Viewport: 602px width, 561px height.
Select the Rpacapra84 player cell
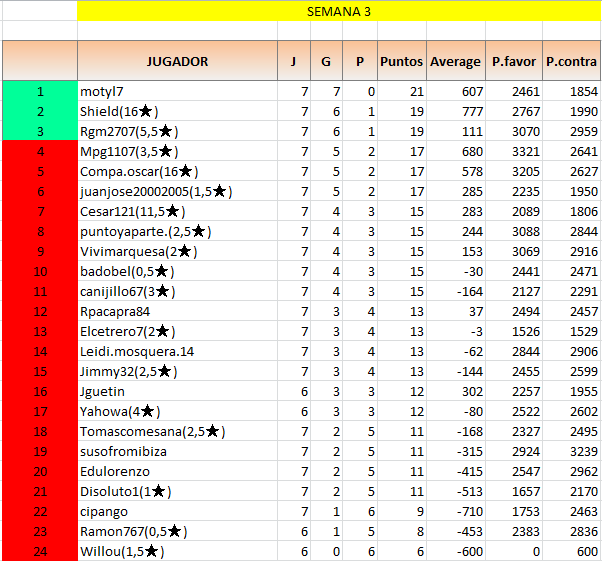pos(177,311)
